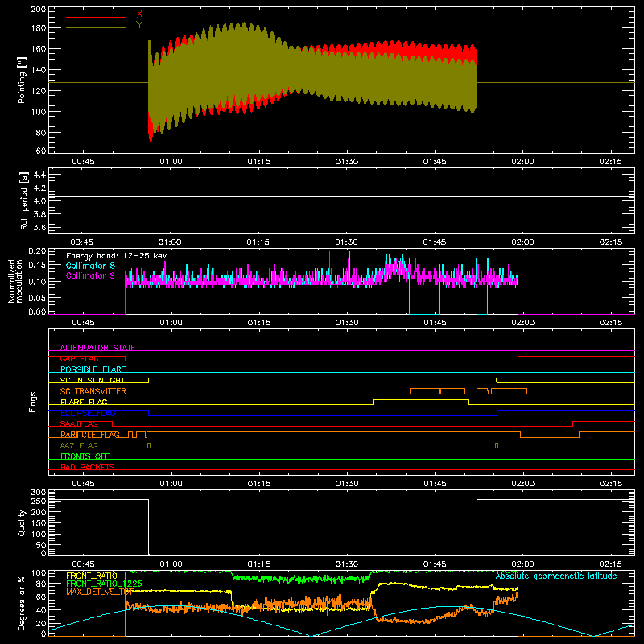Click 01:30 time label under the Flags plot
The image size is (644, 644).
pos(347,484)
